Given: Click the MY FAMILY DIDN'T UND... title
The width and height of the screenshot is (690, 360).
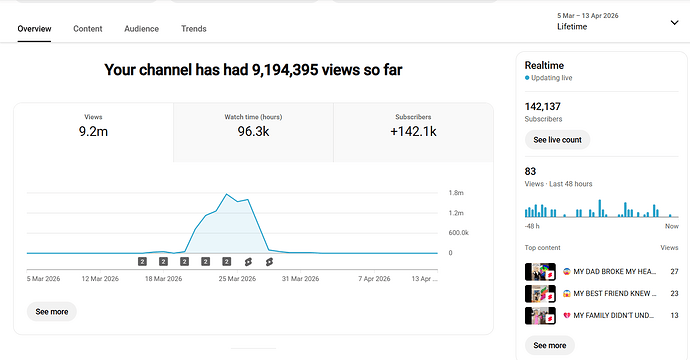Looking at the screenshot, I should click(x=613, y=316).
